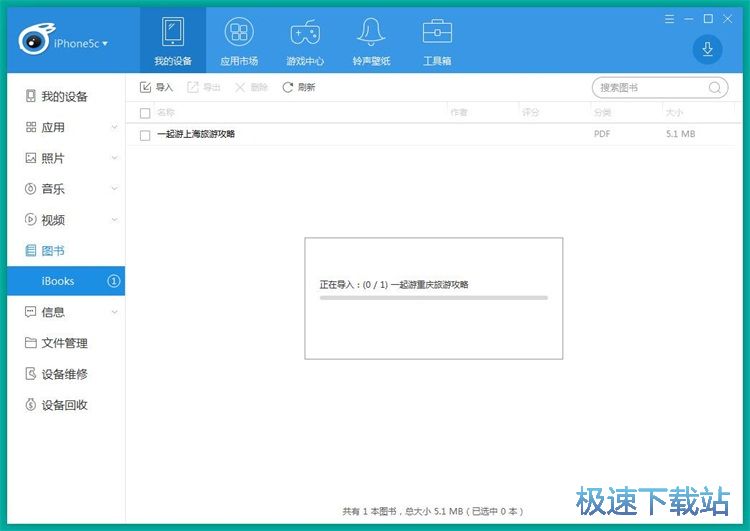750x531 pixels.
Task: Click the 删除 delete button
Action: point(251,87)
